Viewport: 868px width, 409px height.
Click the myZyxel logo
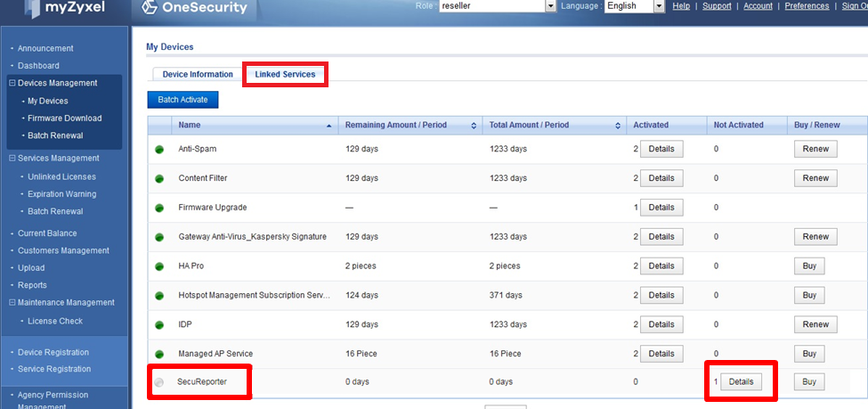[x=65, y=8]
